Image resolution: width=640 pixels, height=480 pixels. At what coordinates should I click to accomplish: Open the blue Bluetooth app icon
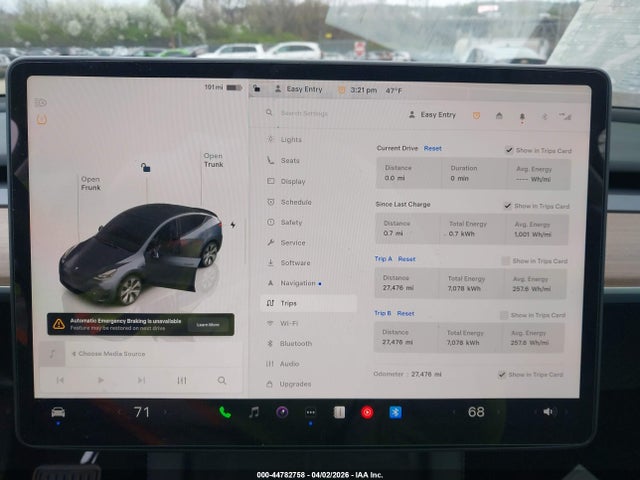395,412
